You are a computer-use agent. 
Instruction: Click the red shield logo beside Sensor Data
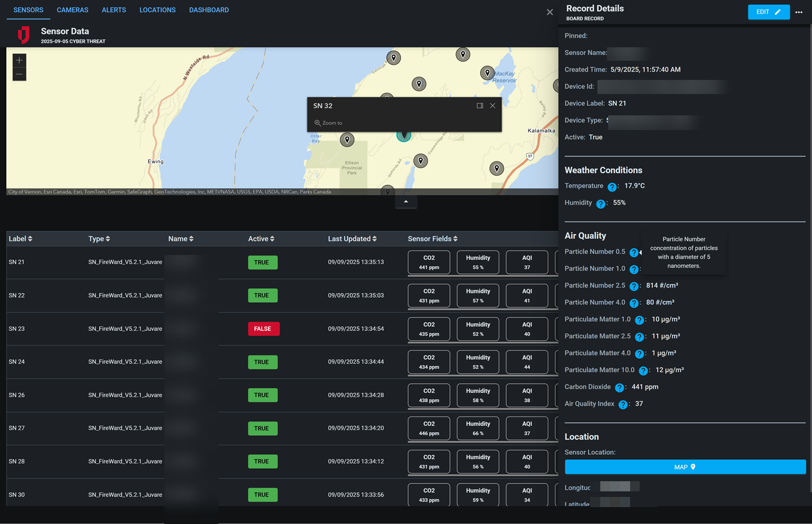coord(23,34)
